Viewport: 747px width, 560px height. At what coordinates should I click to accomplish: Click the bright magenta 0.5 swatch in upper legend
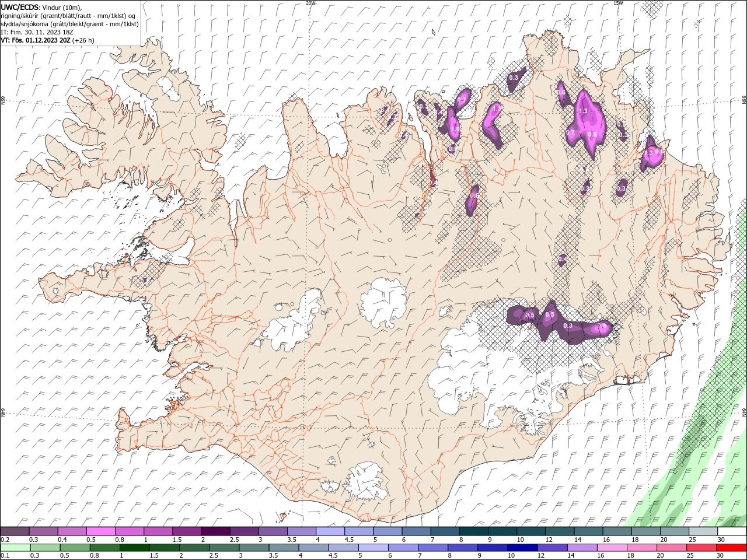pyautogui.click(x=100, y=531)
